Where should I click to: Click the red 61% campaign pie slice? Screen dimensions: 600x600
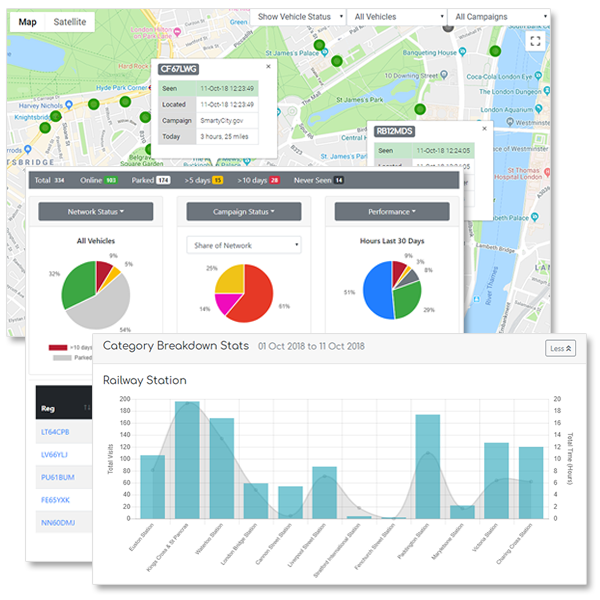[x=254, y=297]
